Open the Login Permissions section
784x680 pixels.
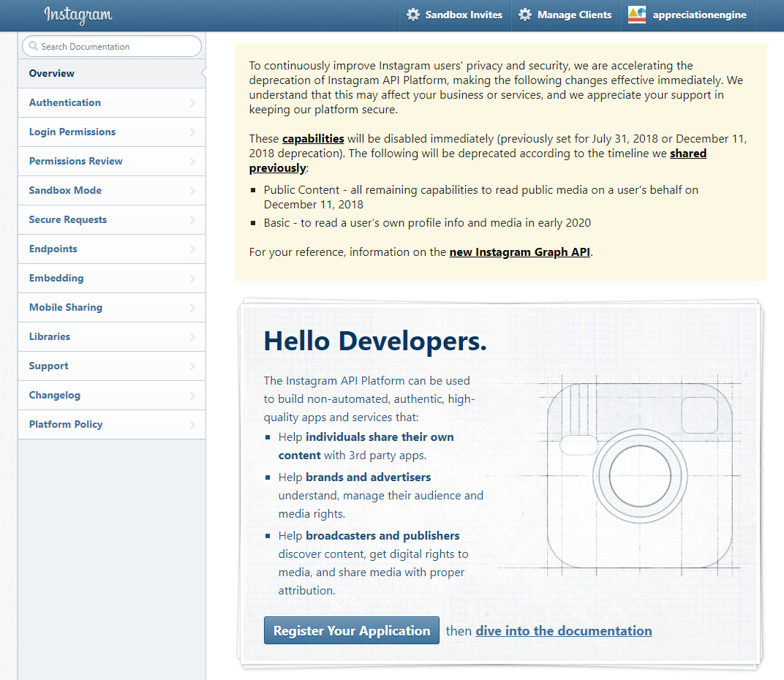click(x=112, y=132)
